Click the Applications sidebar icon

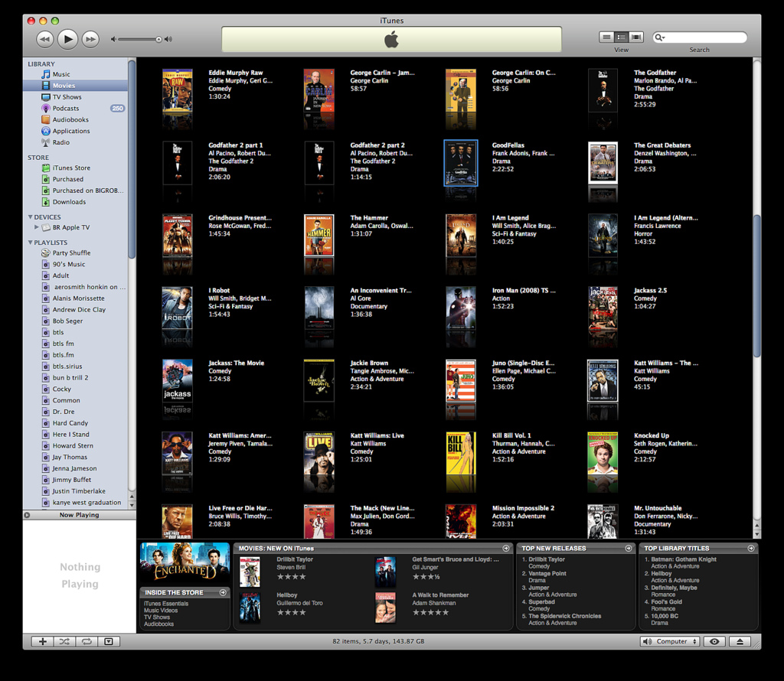coord(45,131)
